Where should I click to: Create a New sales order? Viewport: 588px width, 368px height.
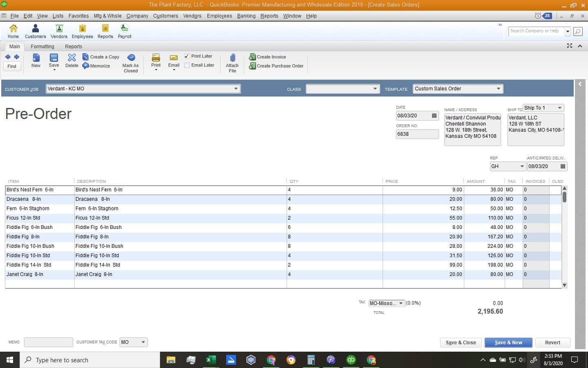pos(36,61)
